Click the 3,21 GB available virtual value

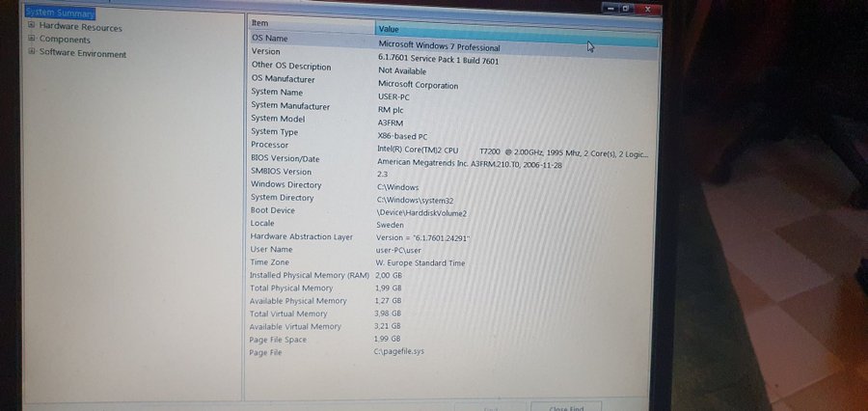[387, 326]
